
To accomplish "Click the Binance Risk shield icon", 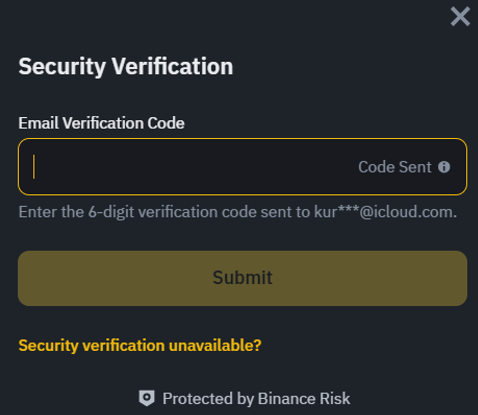I will coord(147,398).
